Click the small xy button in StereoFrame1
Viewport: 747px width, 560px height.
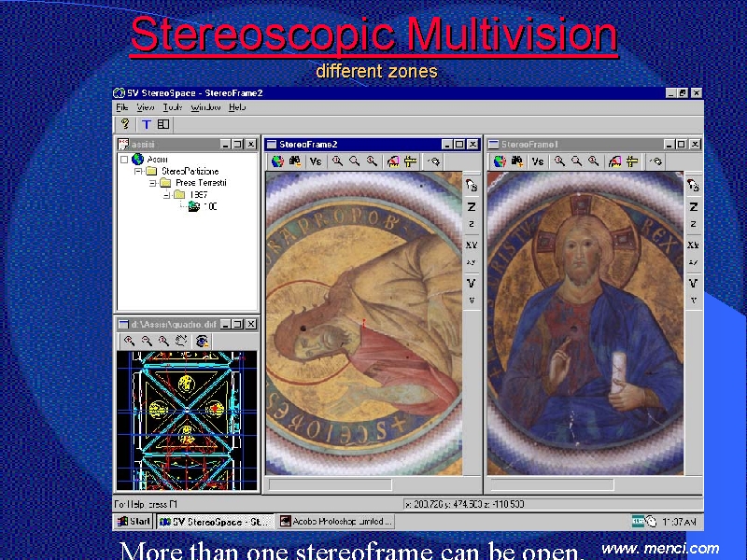(693, 262)
